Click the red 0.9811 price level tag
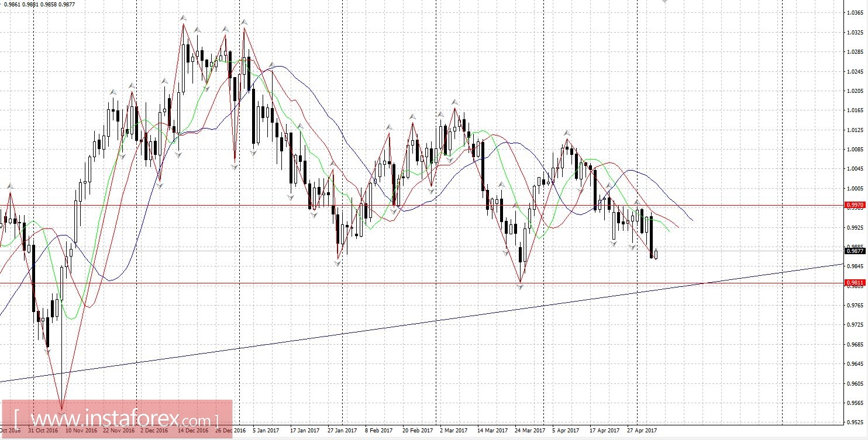The image size is (868, 440). 855,283
